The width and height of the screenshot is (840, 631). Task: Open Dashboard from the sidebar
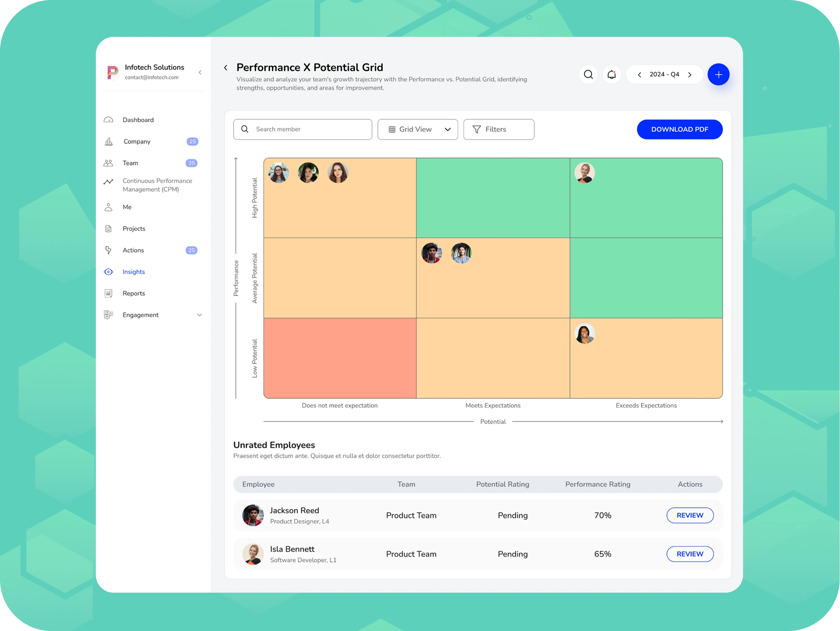click(138, 120)
